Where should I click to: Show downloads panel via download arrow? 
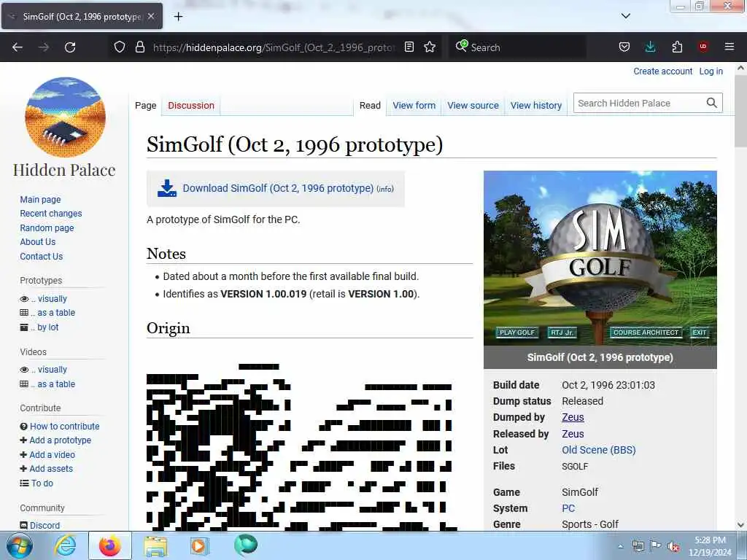point(650,47)
